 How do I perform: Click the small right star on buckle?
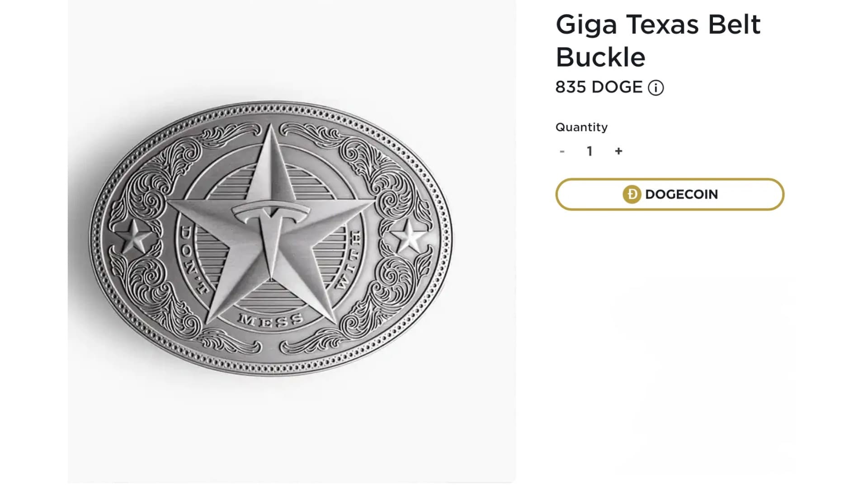[x=409, y=236]
